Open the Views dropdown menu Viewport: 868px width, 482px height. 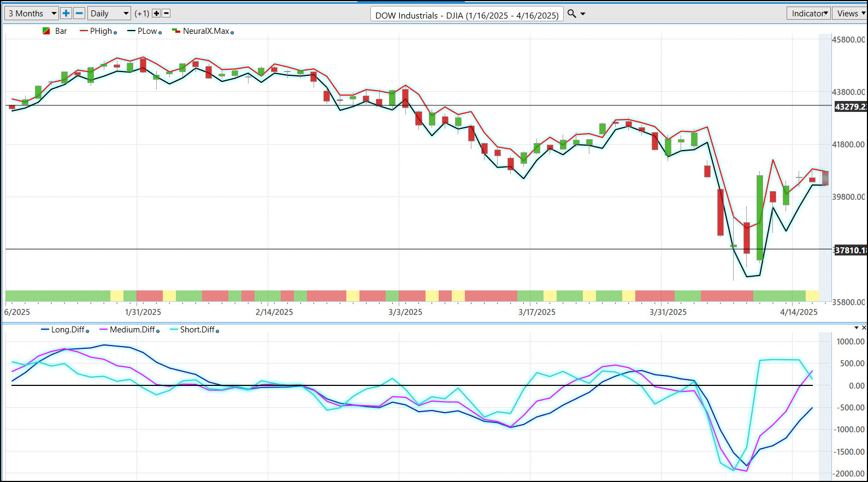coord(849,13)
